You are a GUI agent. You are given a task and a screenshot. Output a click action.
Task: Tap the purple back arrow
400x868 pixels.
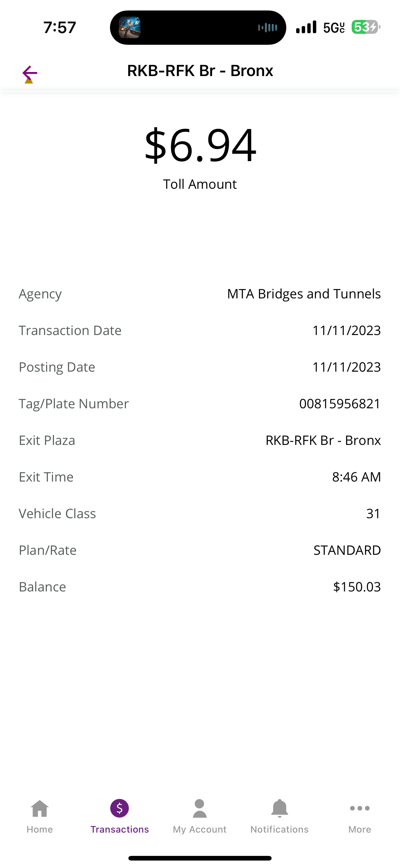[x=30, y=73]
